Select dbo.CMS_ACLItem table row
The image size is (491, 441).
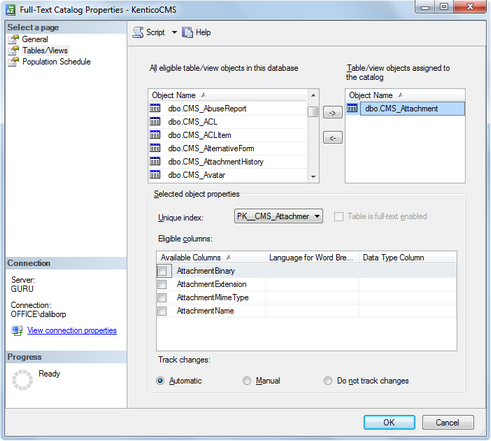click(x=228, y=135)
